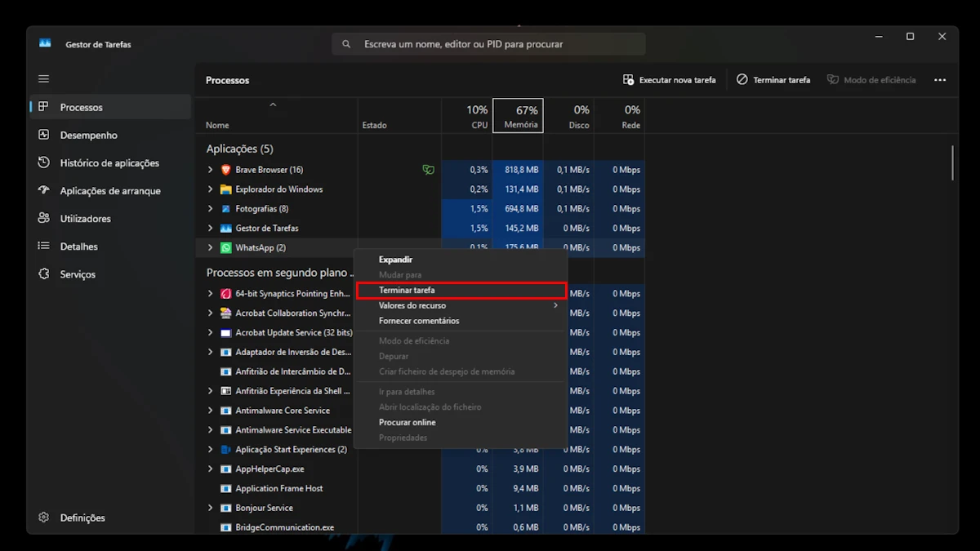Open the three-dots more options menu
Screen dimensions: 980x551
coord(940,80)
